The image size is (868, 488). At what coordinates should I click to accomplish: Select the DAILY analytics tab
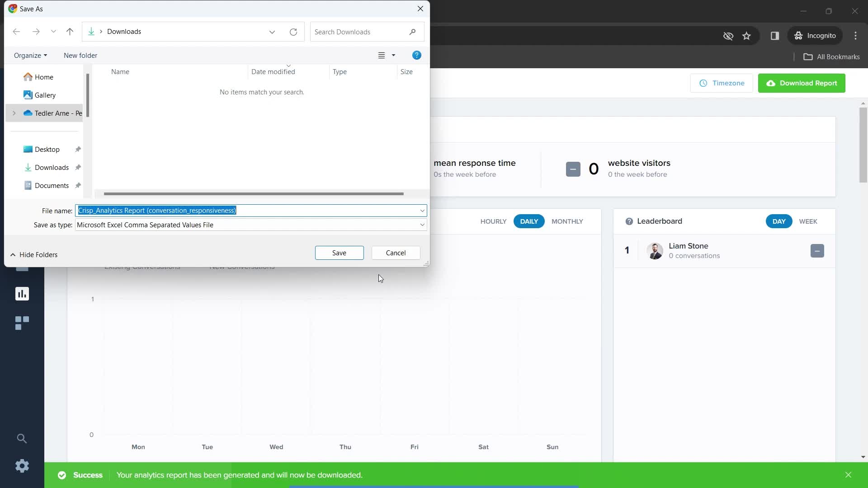point(529,221)
